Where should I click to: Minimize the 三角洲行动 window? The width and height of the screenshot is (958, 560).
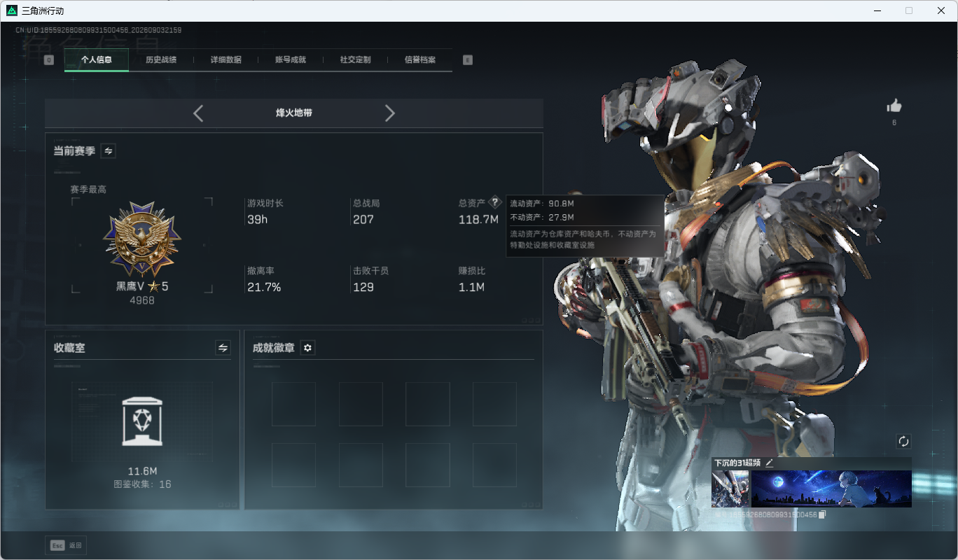[877, 10]
